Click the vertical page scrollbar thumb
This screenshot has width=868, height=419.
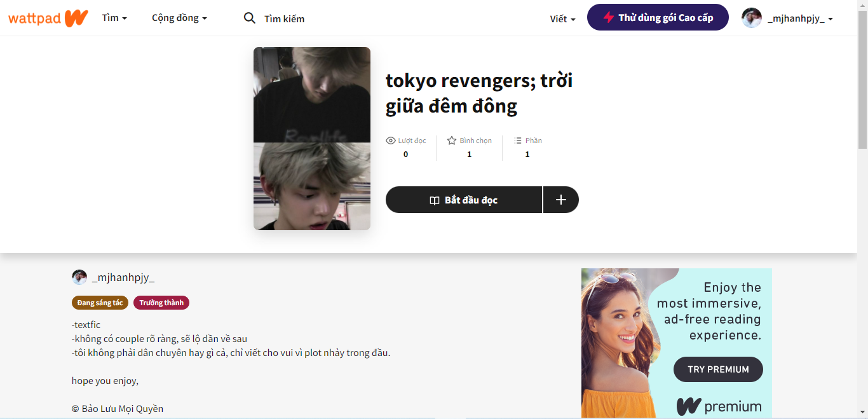(x=862, y=76)
